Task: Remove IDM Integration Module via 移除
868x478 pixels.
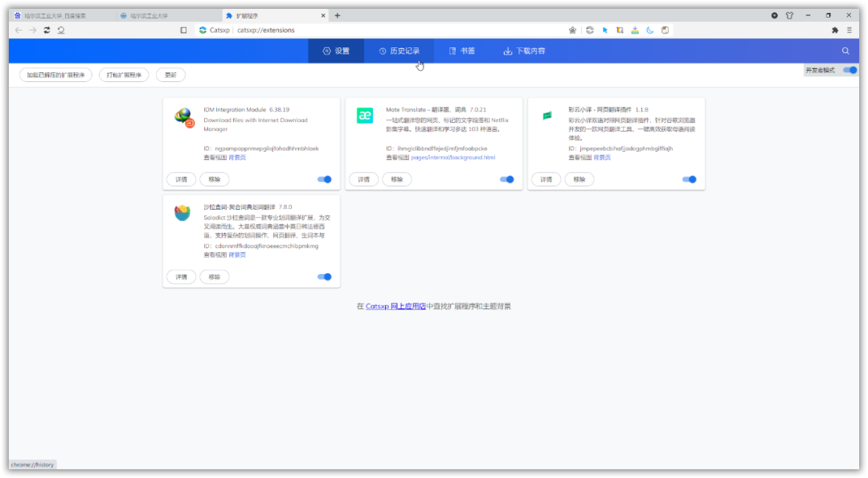Action: pos(215,179)
